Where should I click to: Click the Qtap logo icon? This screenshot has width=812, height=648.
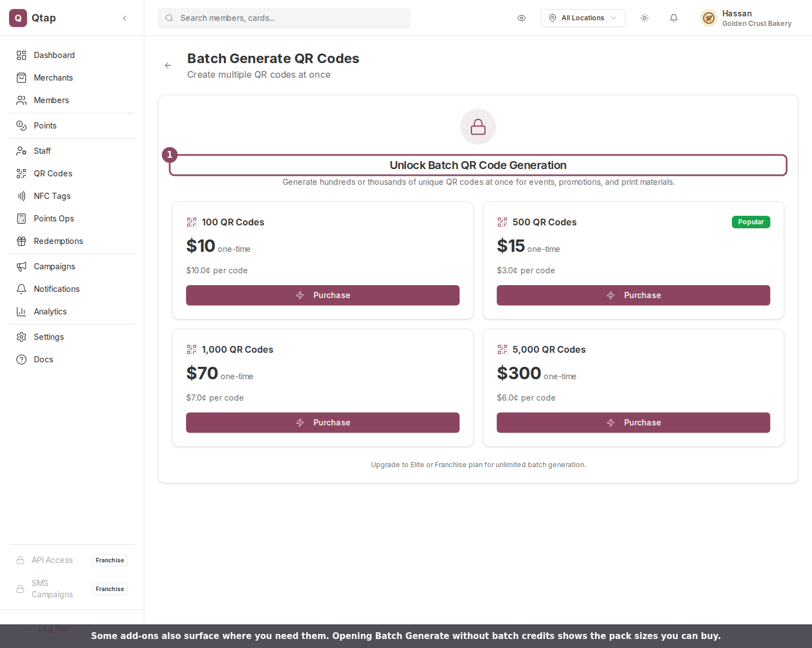click(18, 18)
